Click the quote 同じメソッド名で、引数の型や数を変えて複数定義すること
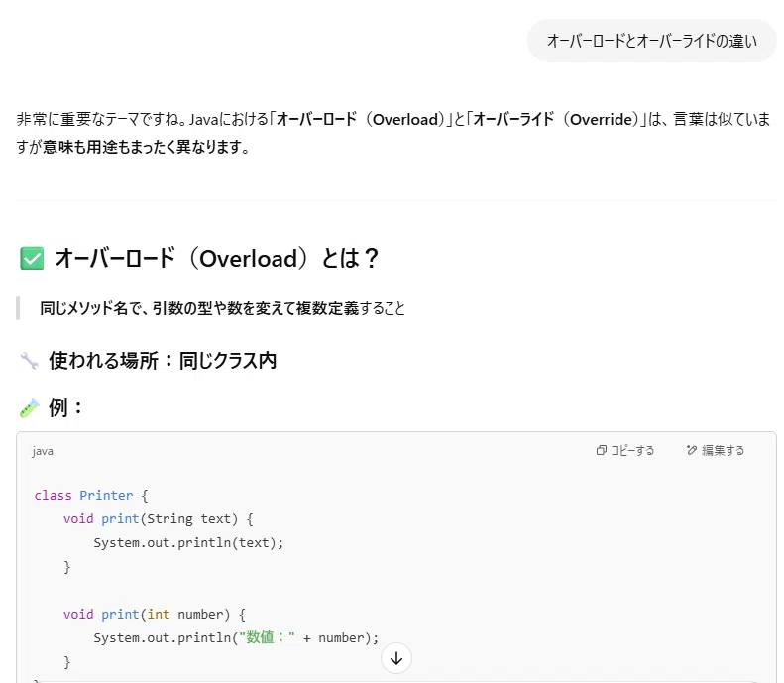The width and height of the screenshot is (784, 683). (222, 308)
